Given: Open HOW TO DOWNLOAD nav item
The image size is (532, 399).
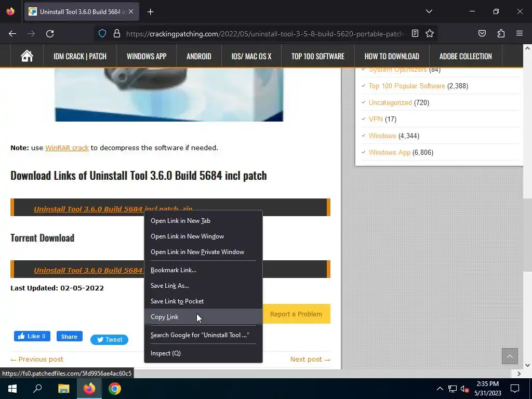Looking at the screenshot, I should click(x=392, y=56).
